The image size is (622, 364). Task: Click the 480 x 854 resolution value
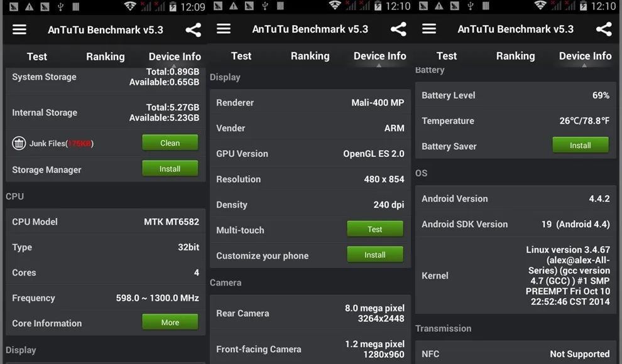pos(384,179)
